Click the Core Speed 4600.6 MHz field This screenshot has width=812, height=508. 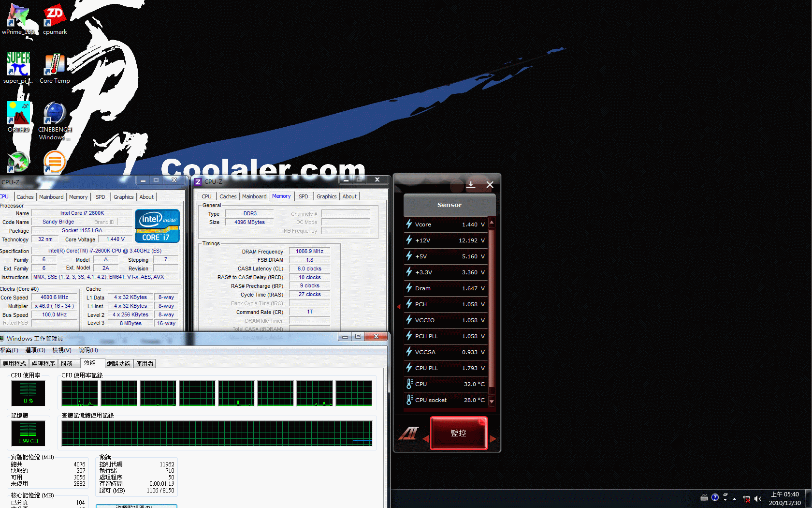click(54, 298)
